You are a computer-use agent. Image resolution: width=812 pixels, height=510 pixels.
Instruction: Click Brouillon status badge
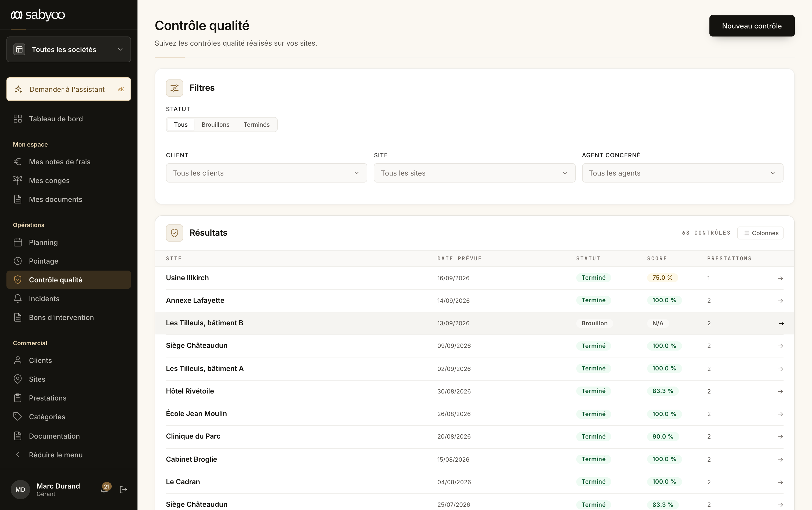point(594,323)
